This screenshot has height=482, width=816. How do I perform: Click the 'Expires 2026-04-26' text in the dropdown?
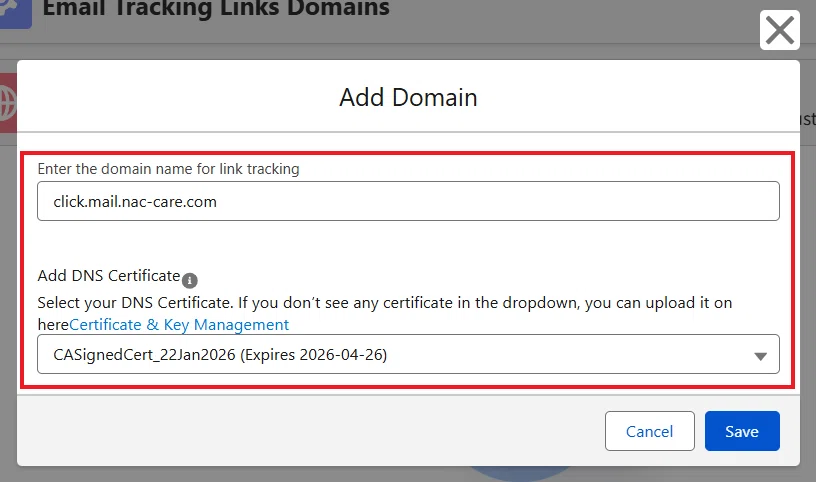pyautogui.click(x=316, y=355)
